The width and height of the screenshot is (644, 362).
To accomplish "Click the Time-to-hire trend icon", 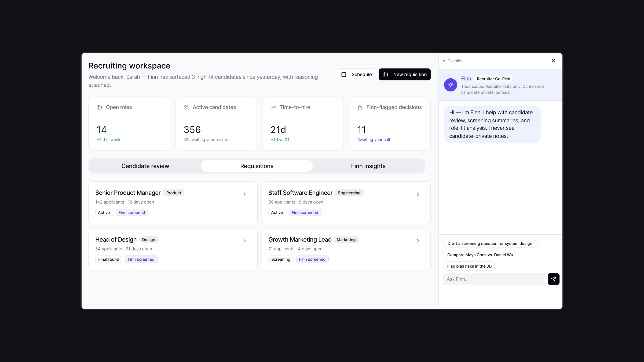I will 273,107.
